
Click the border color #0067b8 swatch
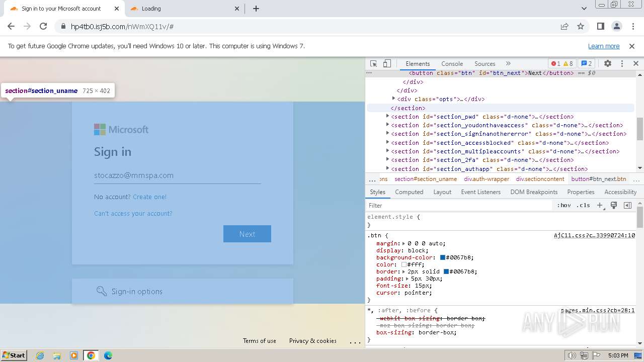(446, 271)
